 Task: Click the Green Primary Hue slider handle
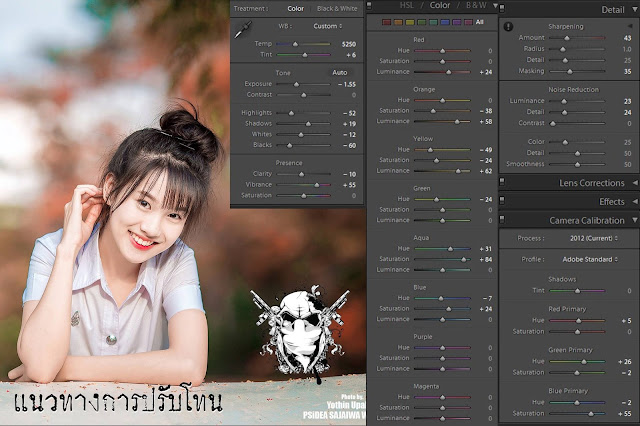(584, 362)
